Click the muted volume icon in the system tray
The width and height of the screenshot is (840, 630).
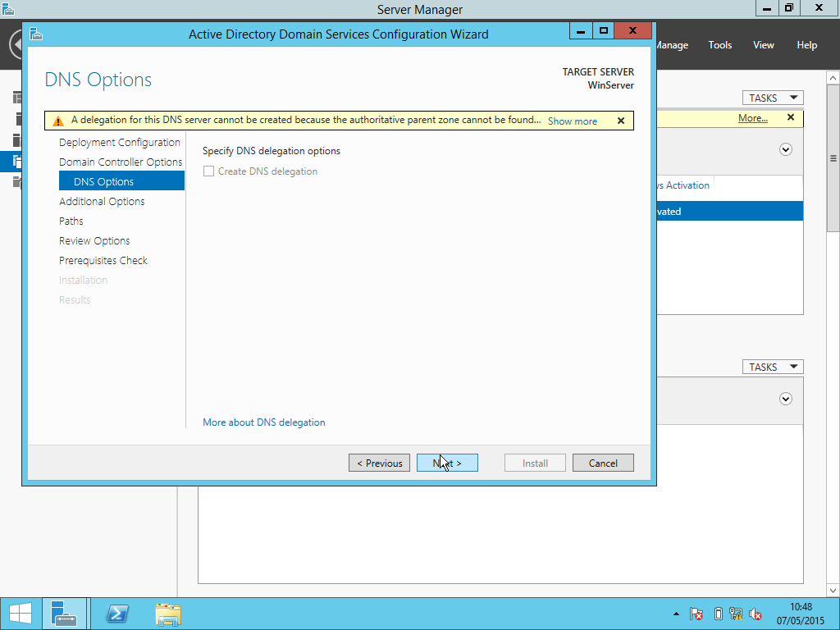pyautogui.click(x=755, y=613)
